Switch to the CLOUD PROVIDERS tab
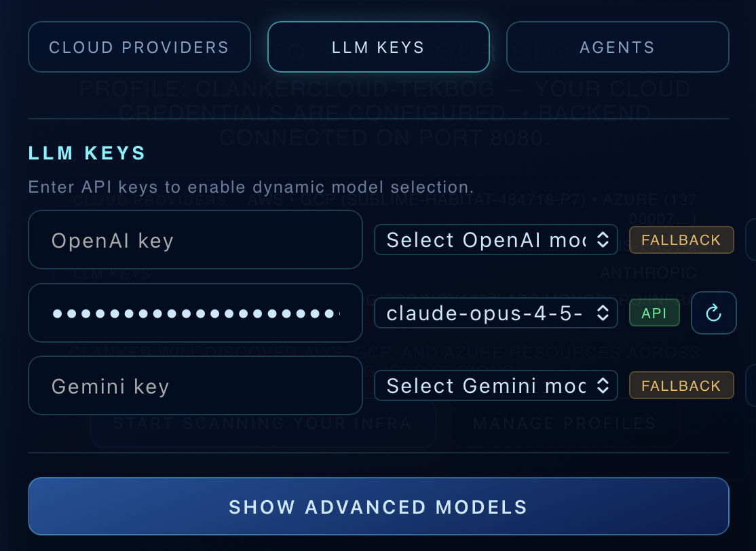This screenshot has width=756, height=551. coord(139,47)
